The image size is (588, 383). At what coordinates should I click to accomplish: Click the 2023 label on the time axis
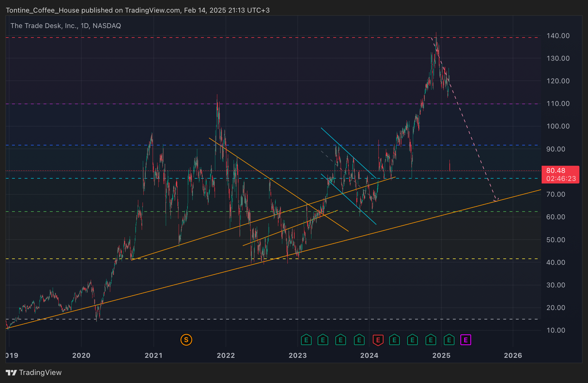coord(298,356)
